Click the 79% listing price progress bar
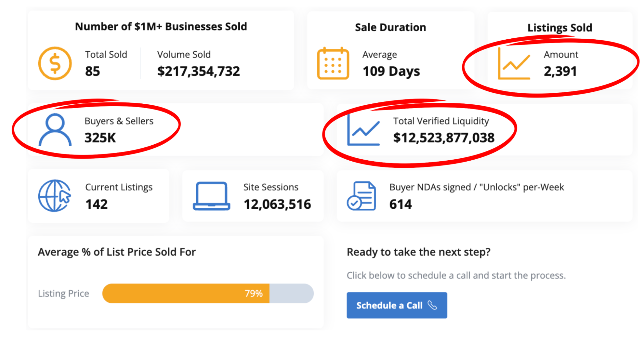 (x=208, y=293)
